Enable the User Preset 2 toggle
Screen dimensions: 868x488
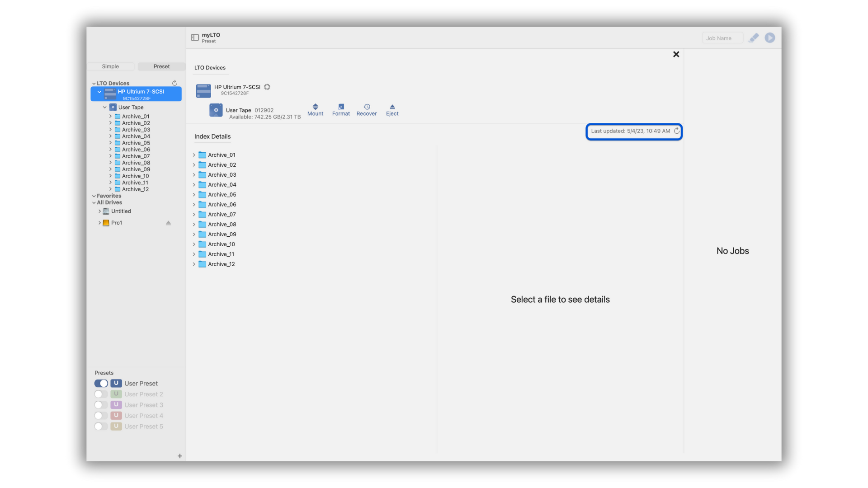(x=101, y=394)
